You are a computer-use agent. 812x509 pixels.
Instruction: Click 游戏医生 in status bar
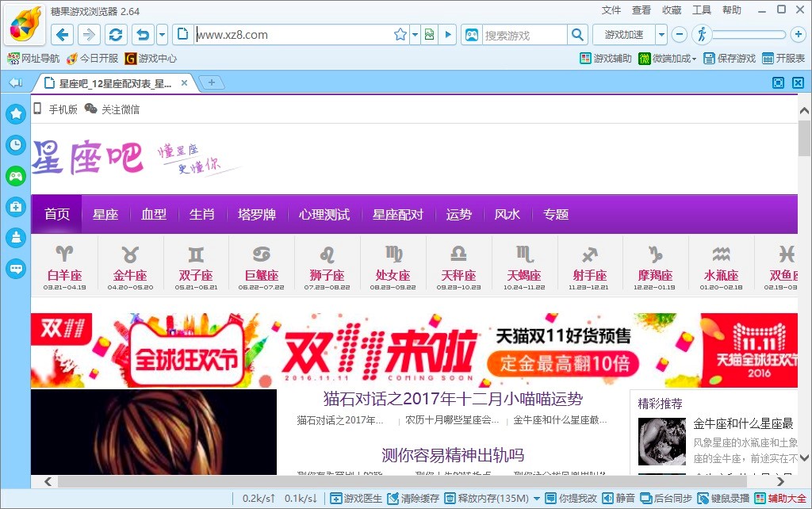[356, 498]
